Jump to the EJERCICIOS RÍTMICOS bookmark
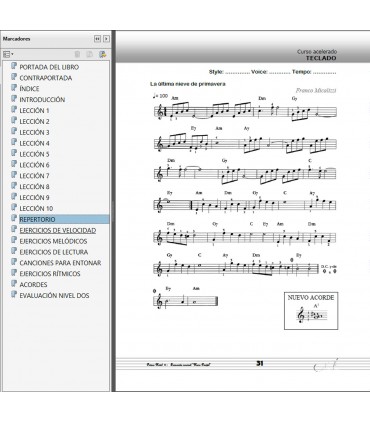 (x=50, y=274)
